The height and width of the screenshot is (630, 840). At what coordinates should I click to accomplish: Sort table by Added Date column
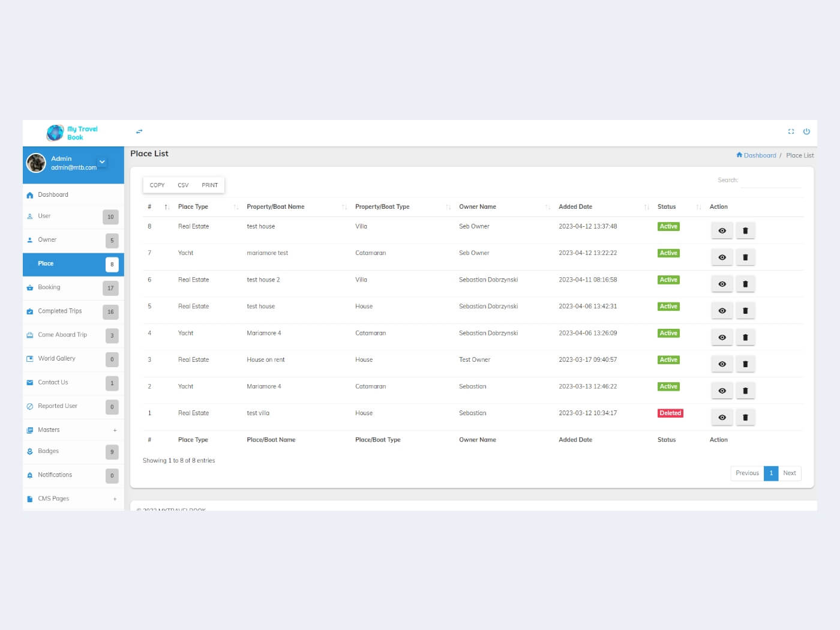pos(575,207)
